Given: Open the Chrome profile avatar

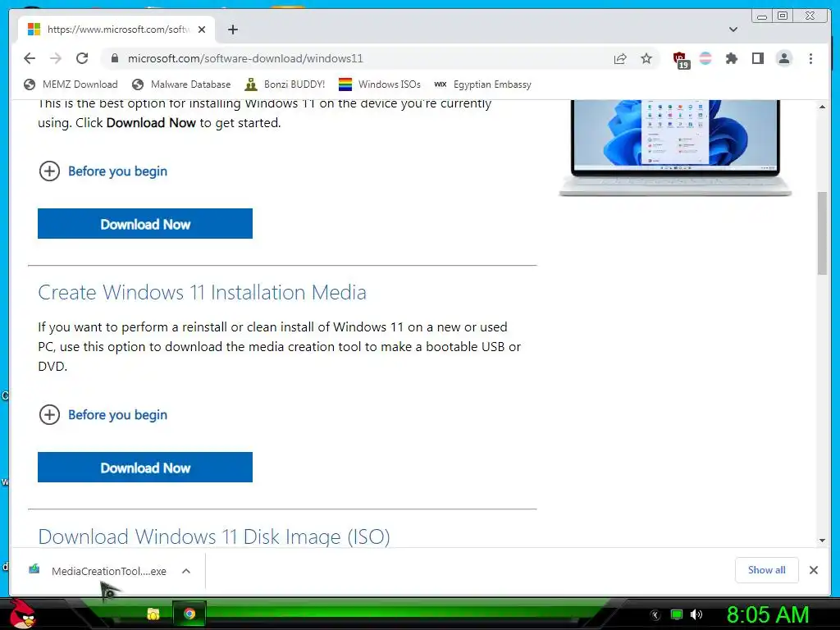Looking at the screenshot, I should [783, 58].
